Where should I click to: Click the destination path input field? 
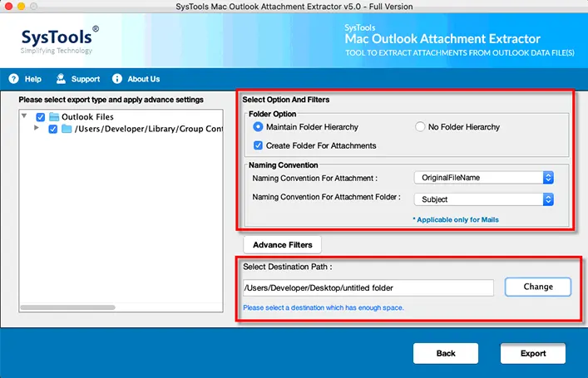point(368,287)
